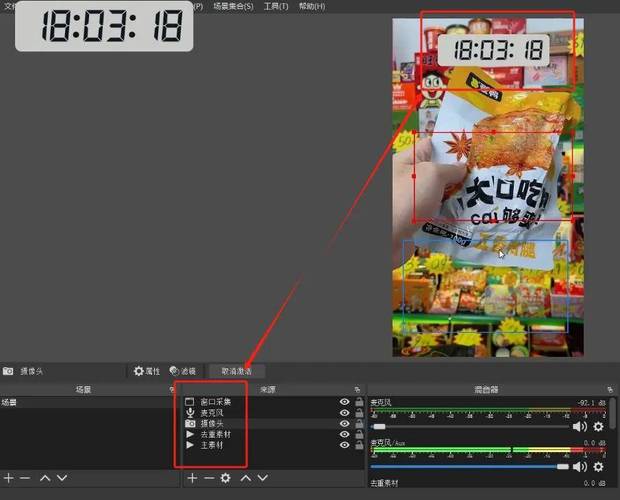The width and height of the screenshot is (620, 500).
Task: Open the 帮助(H) menu
Action: (x=312, y=6)
